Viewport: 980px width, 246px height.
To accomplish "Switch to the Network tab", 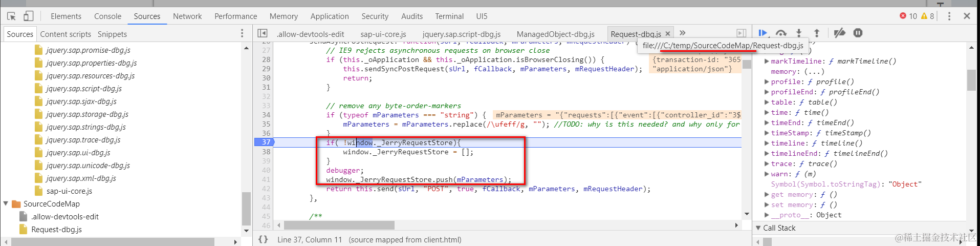I will (187, 16).
